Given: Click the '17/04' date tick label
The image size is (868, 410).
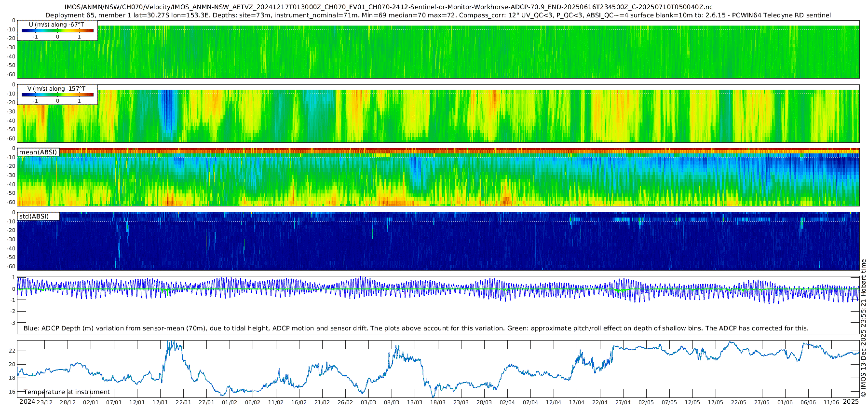Looking at the screenshot, I should point(577,402).
